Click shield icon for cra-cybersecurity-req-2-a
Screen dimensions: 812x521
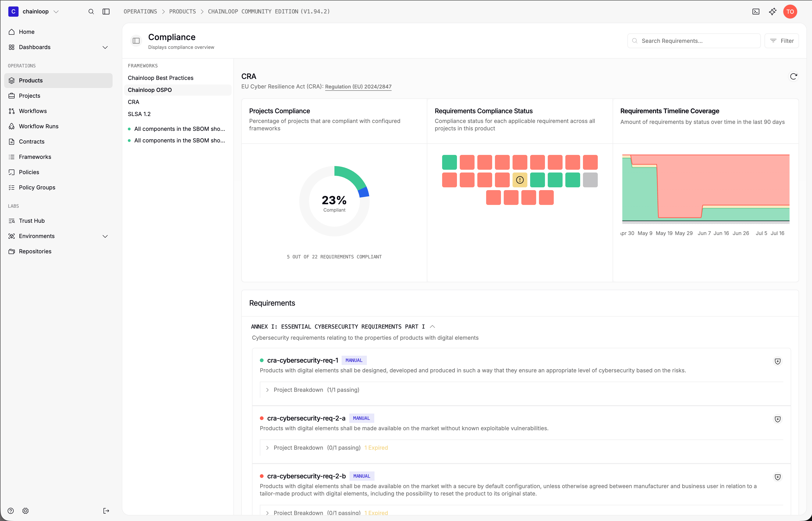(777, 419)
